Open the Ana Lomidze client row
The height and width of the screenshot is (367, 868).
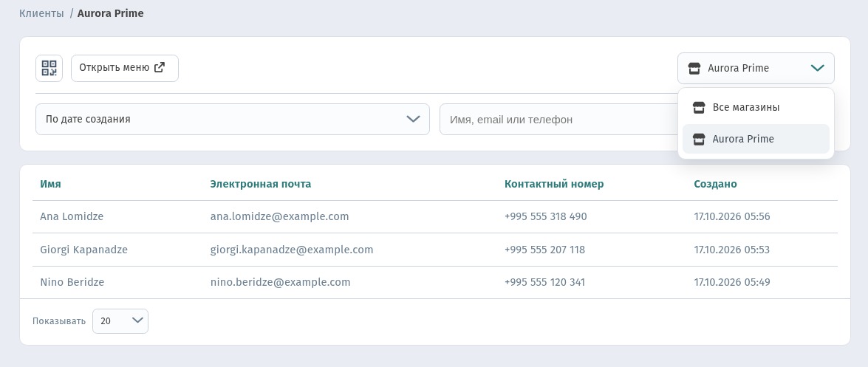(434, 216)
